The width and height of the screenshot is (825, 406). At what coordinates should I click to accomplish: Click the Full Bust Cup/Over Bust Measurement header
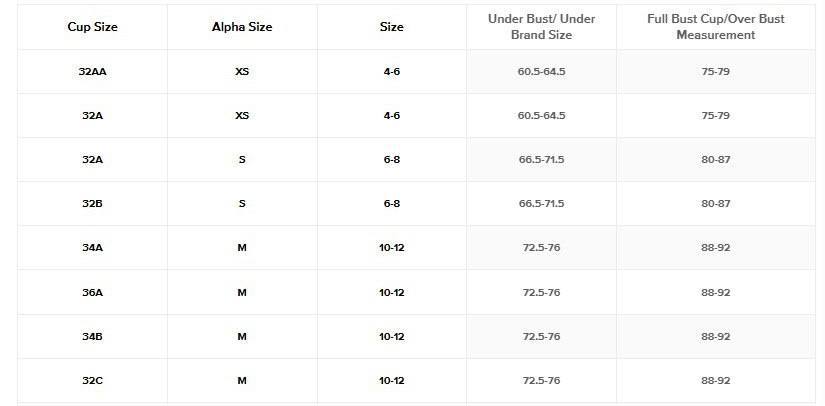pos(715,27)
